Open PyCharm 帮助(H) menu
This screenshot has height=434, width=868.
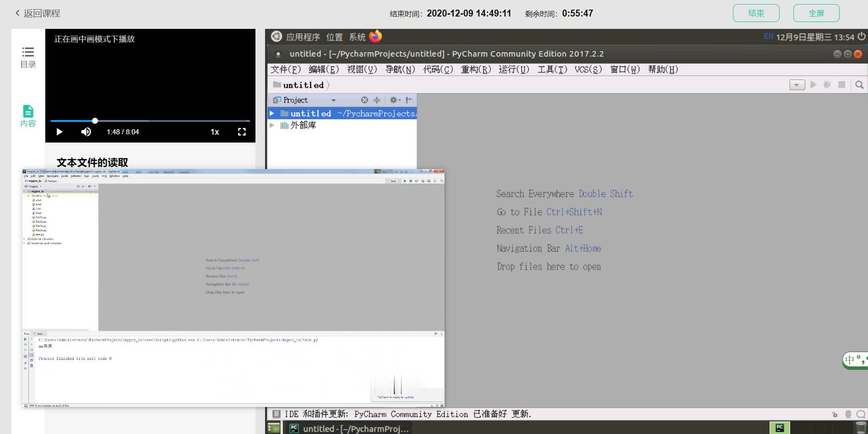[663, 69]
